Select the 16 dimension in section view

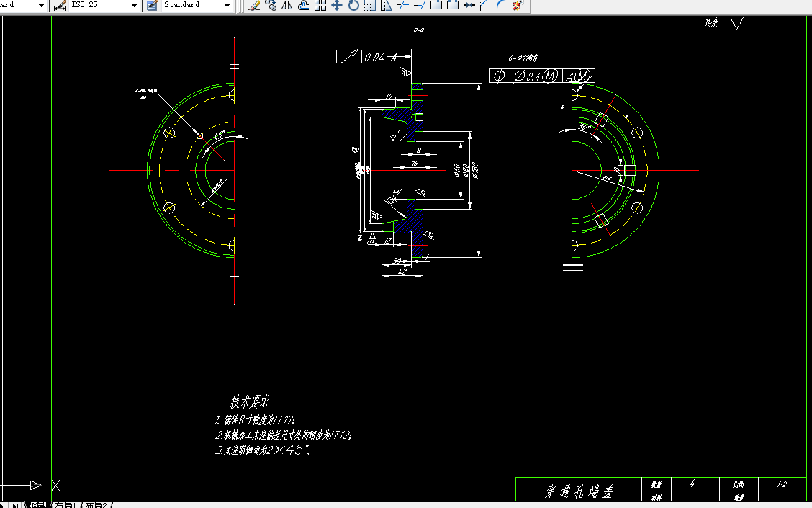pos(415,164)
